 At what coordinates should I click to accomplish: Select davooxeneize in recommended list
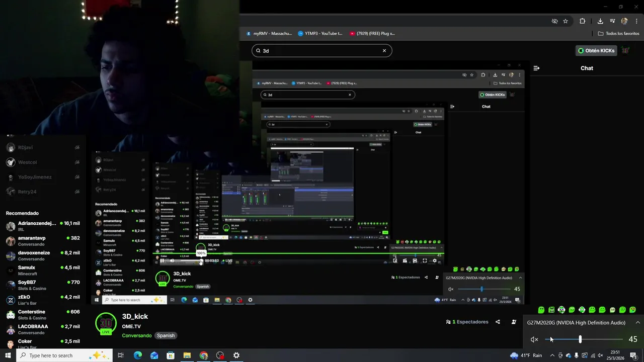tap(43, 255)
